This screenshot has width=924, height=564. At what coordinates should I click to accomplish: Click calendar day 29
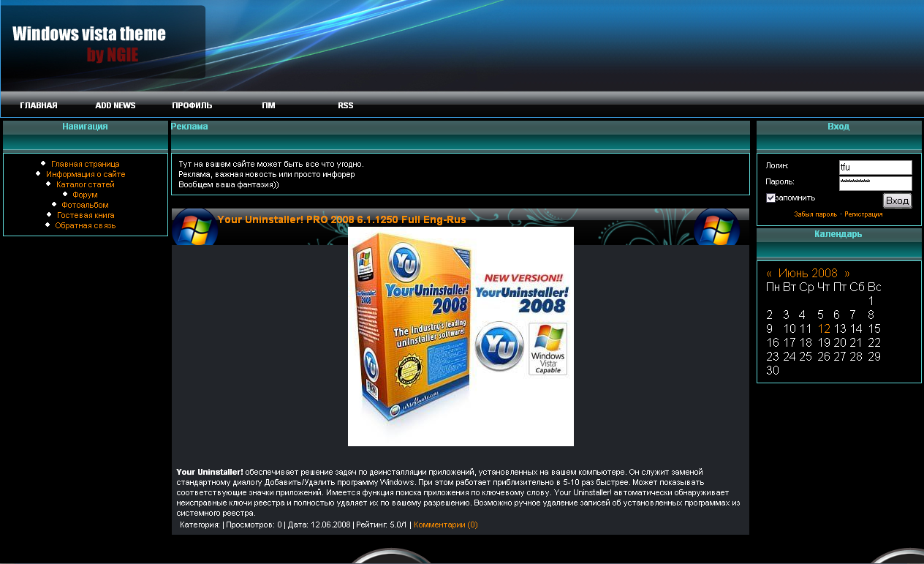pyautogui.click(x=874, y=357)
